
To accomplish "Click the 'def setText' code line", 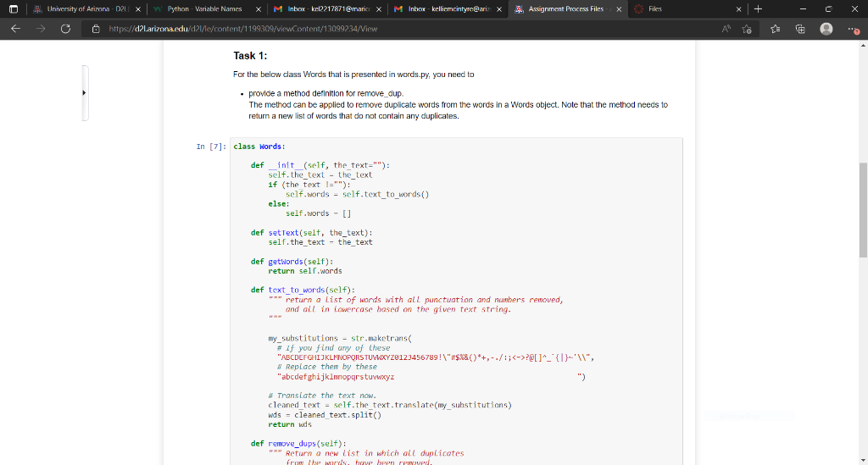I will (312, 233).
